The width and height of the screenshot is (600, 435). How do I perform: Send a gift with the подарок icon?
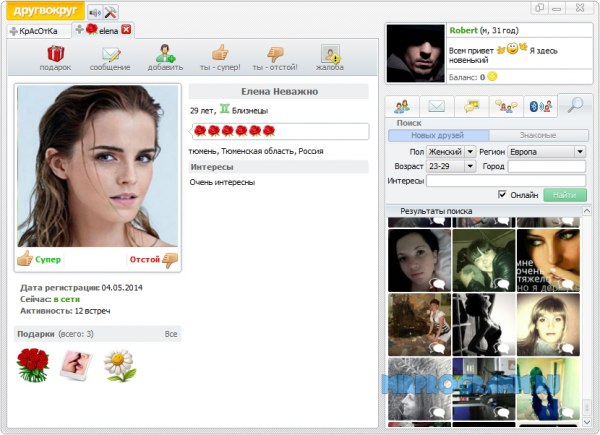pyautogui.click(x=55, y=54)
